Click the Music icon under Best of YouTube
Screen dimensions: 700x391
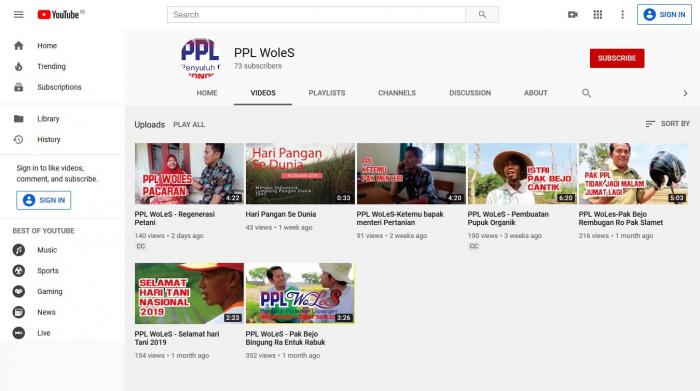tap(19, 250)
